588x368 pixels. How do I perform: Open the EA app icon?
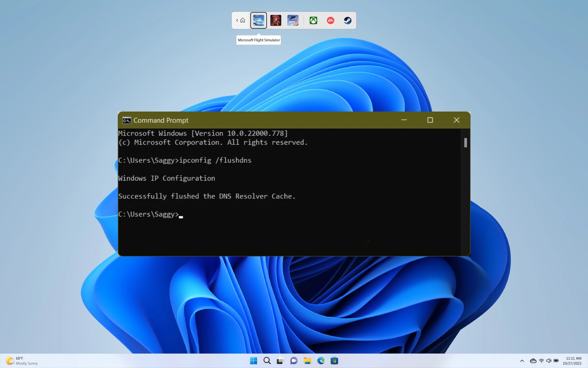coord(331,20)
